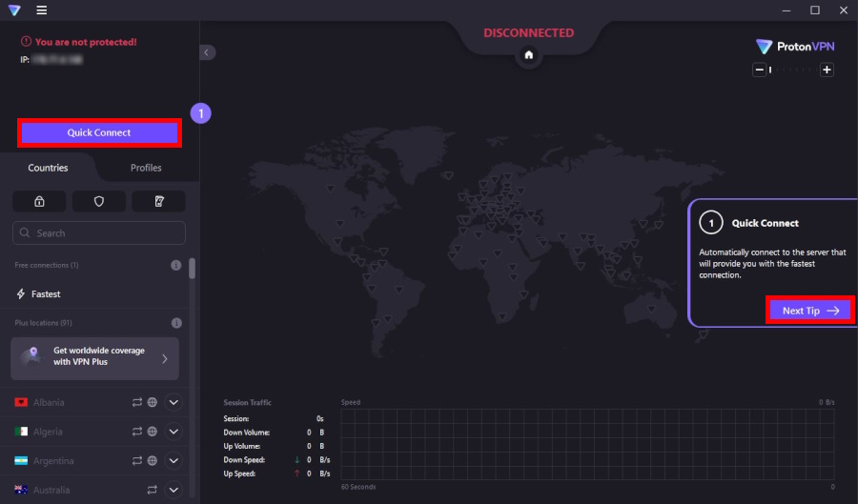Select the Albania country row
Viewport: 858px width, 504px height.
(94, 402)
